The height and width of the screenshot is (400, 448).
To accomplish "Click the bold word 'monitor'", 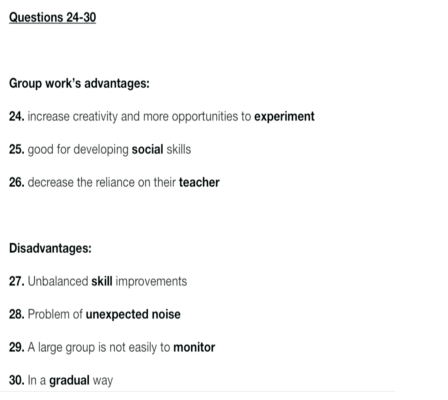I will (x=194, y=347).
